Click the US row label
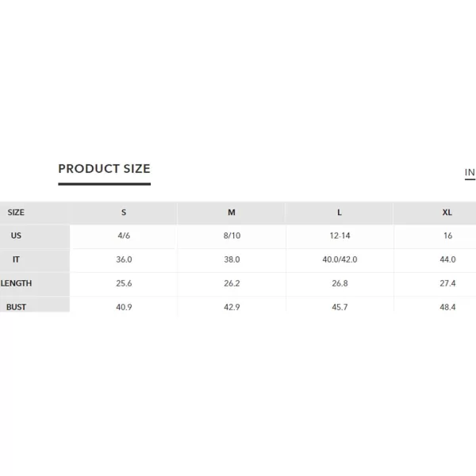The height and width of the screenshot is (476, 476). (x=16, y=236)
